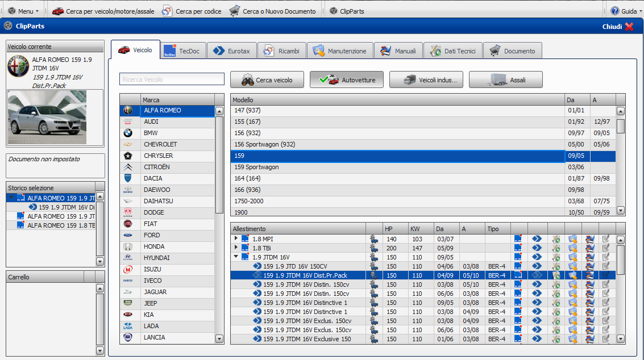This screenshot has height=360, width=644.
Task: Toggle the Veicoli industriali filter button
Action: point(426,79)
